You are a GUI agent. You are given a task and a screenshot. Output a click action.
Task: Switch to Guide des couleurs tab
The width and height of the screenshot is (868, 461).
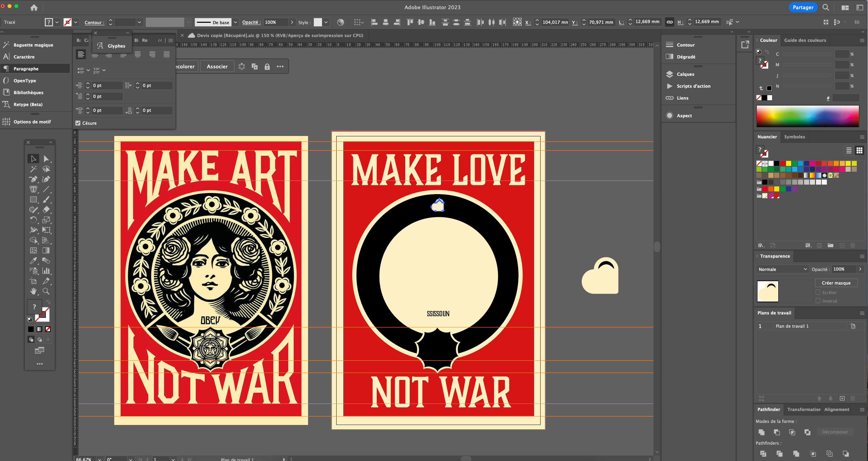coord(805,40)
